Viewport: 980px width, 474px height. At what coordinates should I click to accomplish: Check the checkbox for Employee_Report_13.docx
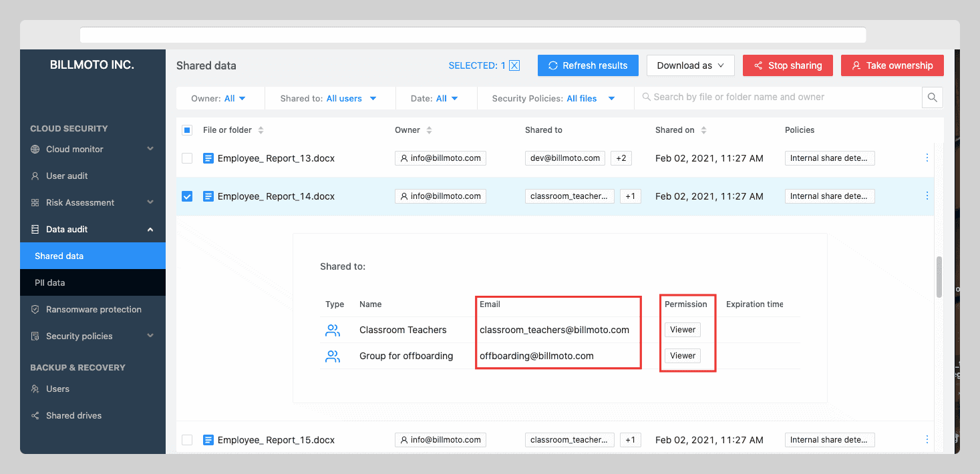(187, 158)
